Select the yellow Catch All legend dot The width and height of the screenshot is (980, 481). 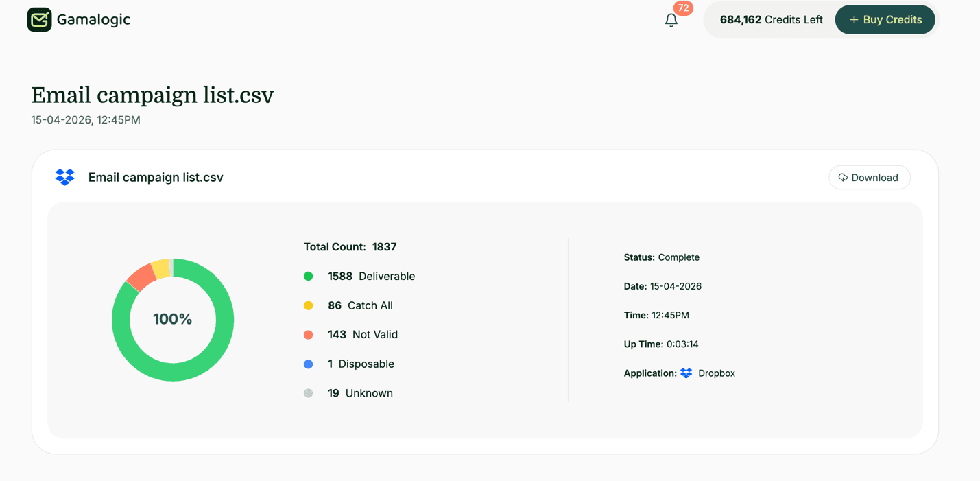pyautogui.click(x=308, y=305)
